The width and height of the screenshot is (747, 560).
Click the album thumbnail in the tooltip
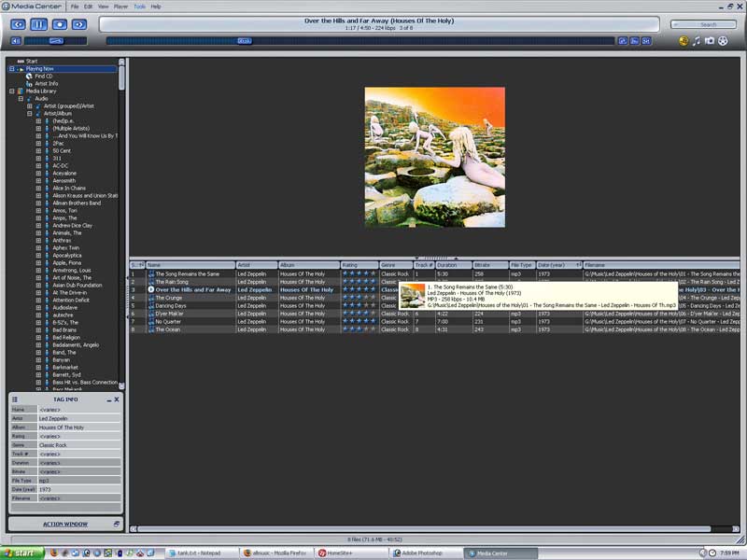413,296
